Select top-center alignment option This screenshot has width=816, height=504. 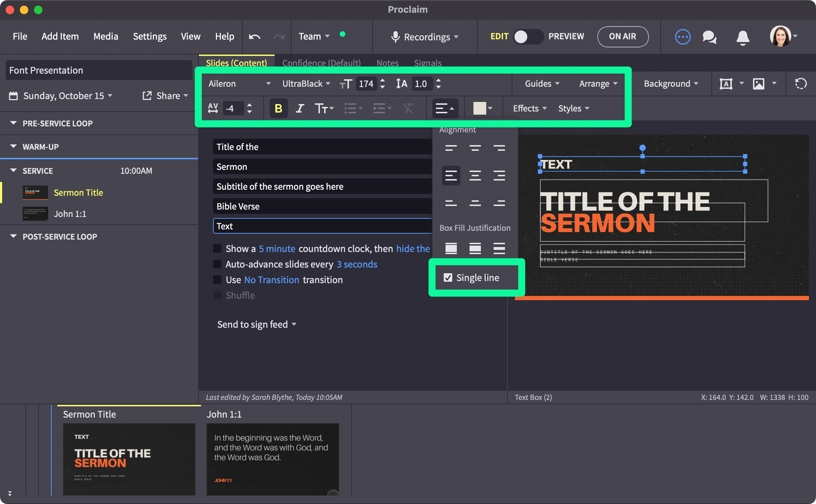click(475, 148)
